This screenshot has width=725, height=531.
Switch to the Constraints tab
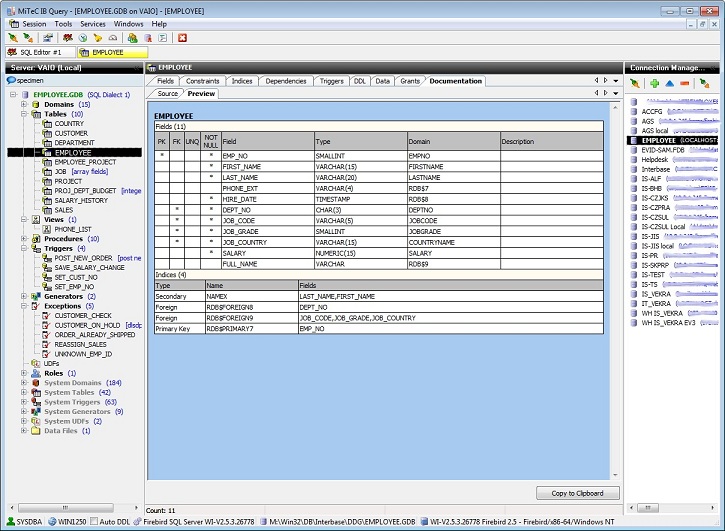tap(202, 81)
